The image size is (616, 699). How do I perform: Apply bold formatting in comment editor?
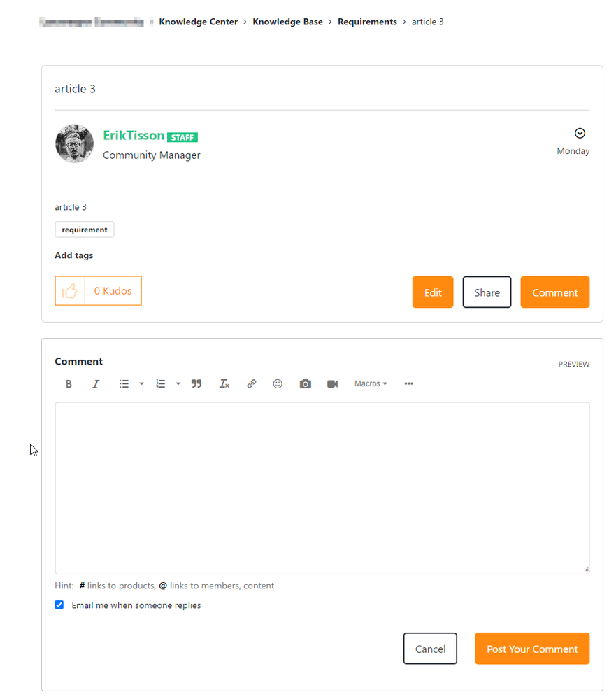pos(69,384)
